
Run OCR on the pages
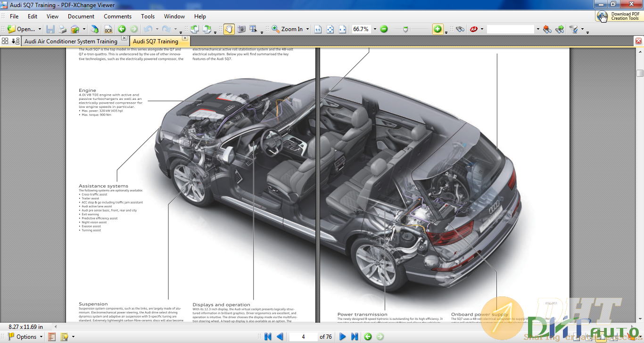tap(108, 29)
